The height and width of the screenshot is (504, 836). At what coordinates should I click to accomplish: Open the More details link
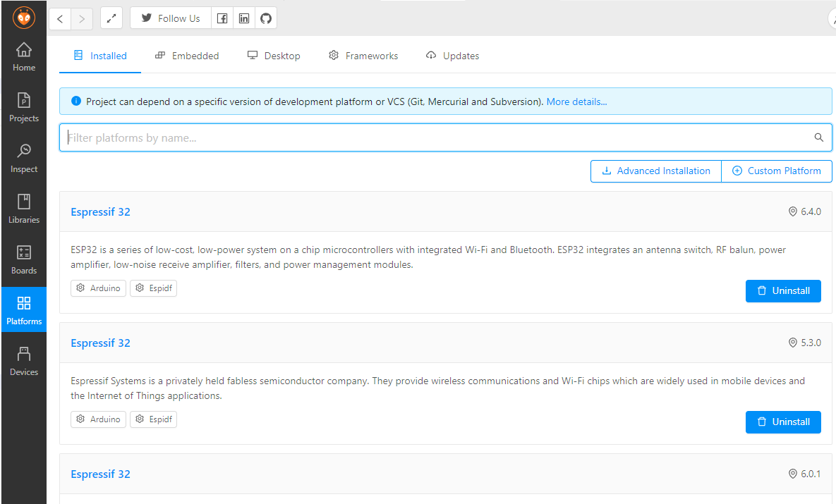(576, 102)
